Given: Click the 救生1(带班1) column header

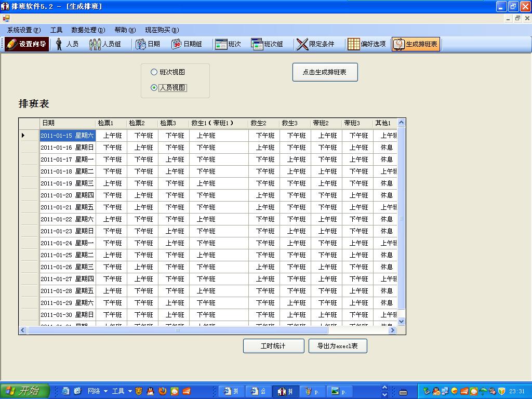Looking at the screenshot, I should point(219,123).
